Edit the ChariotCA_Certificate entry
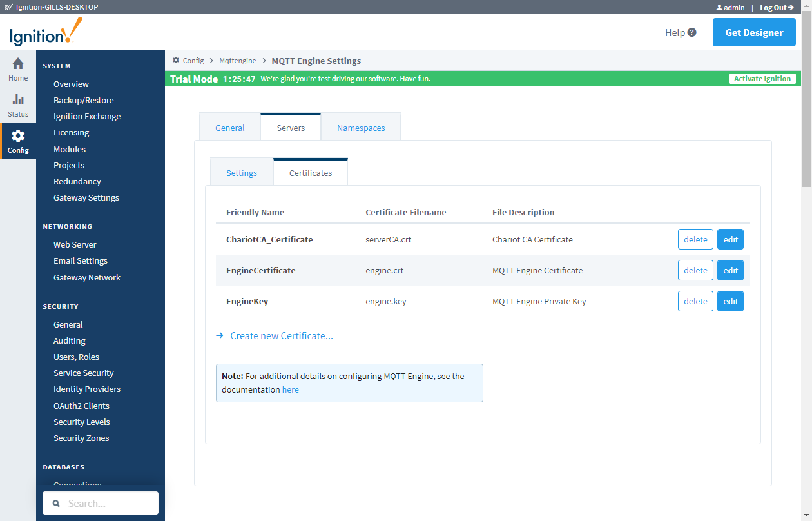This screenshot has height=521, width=812. pyautogui.click(x=730, y=239)
